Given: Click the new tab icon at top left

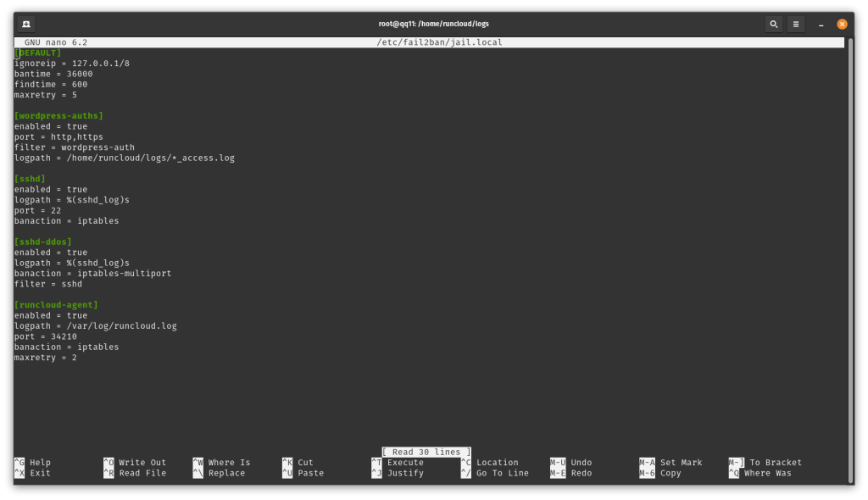Looking at the screenshot, I should click(x=26, y=24).
